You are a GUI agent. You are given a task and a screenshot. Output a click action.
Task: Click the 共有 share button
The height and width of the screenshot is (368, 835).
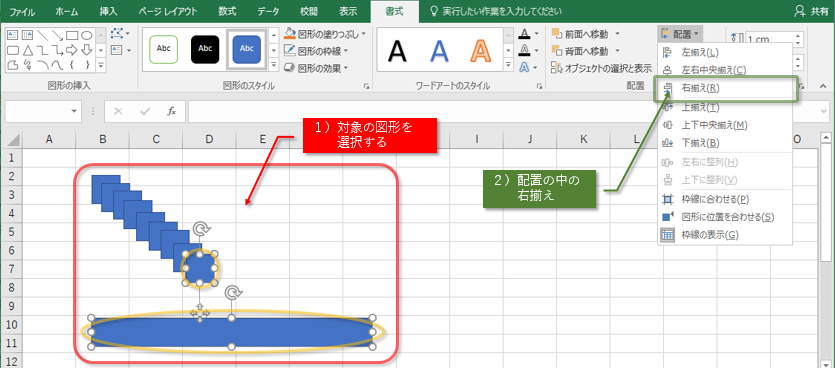point(811,11)
